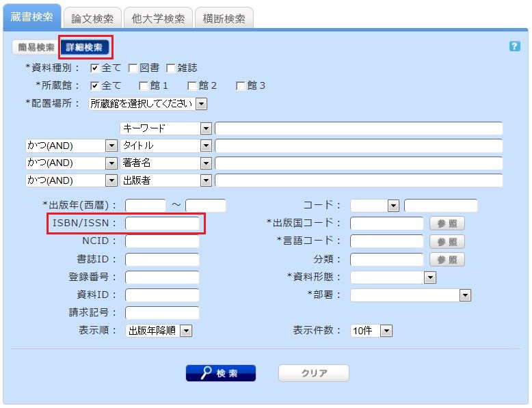Switch to the 論文検索 tab

(x=91, y=18)
